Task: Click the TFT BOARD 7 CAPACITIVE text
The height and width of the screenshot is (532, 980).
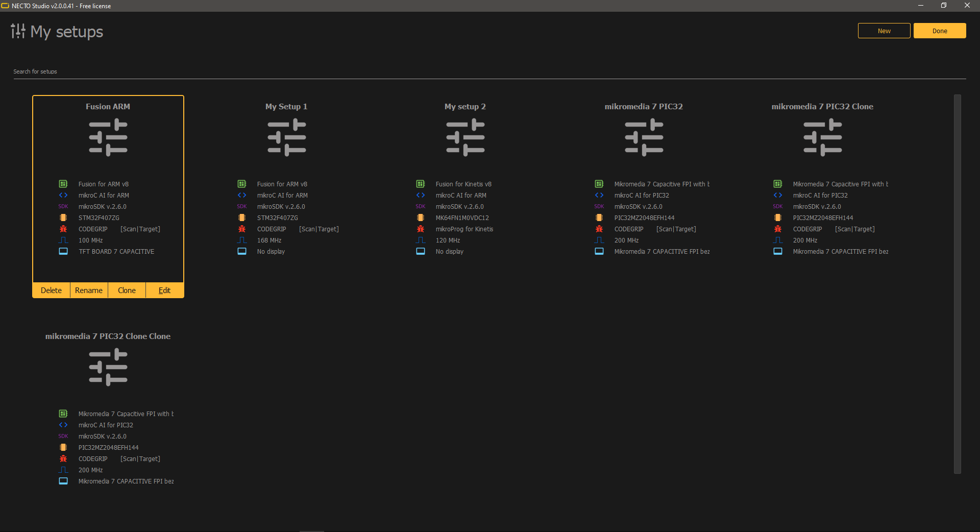Action: pos(116,252)
